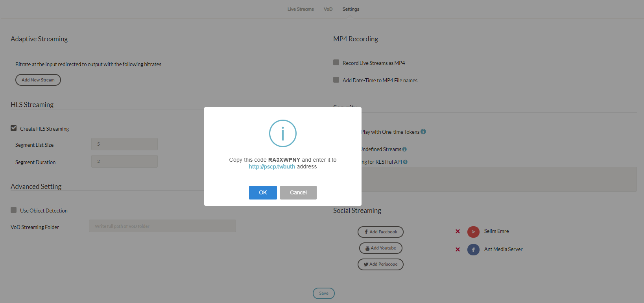Click the Add New Stream button
Image resolution: width=644 pixels, height=303 pixels.
(x=38, y=80)
